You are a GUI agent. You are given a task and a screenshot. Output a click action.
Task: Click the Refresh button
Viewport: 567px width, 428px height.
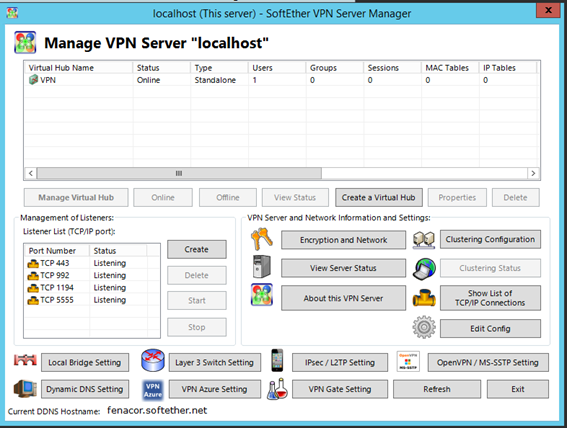pos(437,389)
